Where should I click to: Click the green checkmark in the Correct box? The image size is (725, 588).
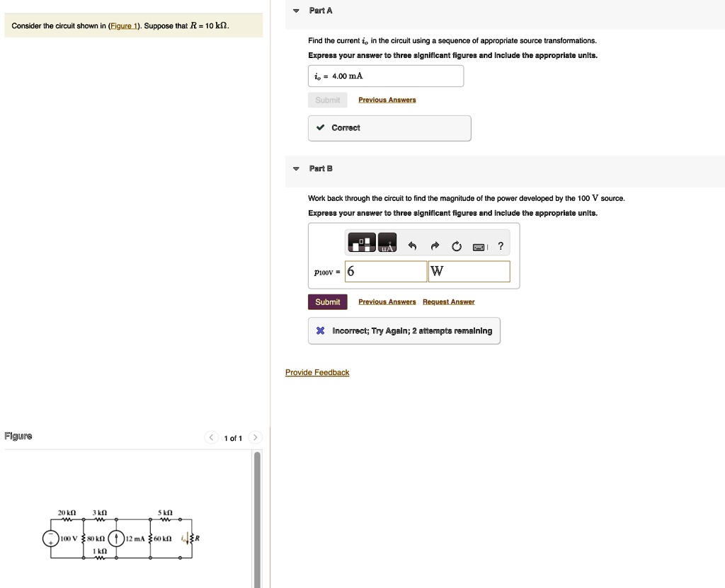pos(322,128)
